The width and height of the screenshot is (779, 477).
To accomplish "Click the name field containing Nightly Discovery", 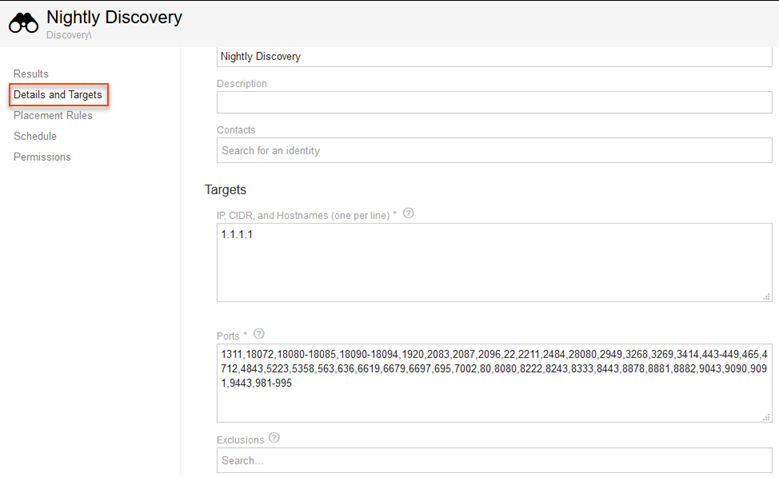I will click(494, 57).
